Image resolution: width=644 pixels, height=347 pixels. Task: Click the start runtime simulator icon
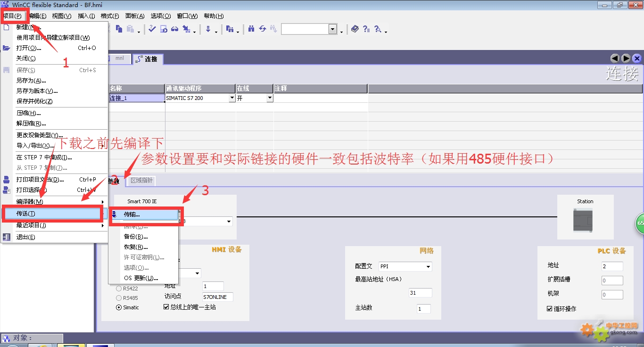[164, 29]
